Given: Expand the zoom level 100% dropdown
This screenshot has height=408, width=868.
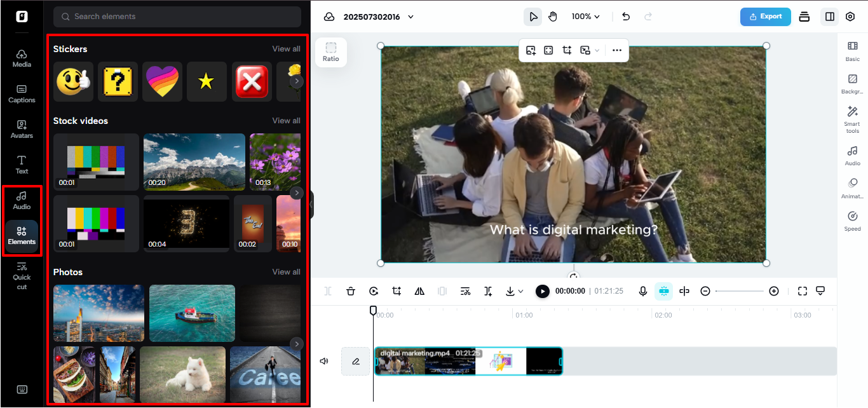Looking at the screenshot, I should tap(584, 17).
